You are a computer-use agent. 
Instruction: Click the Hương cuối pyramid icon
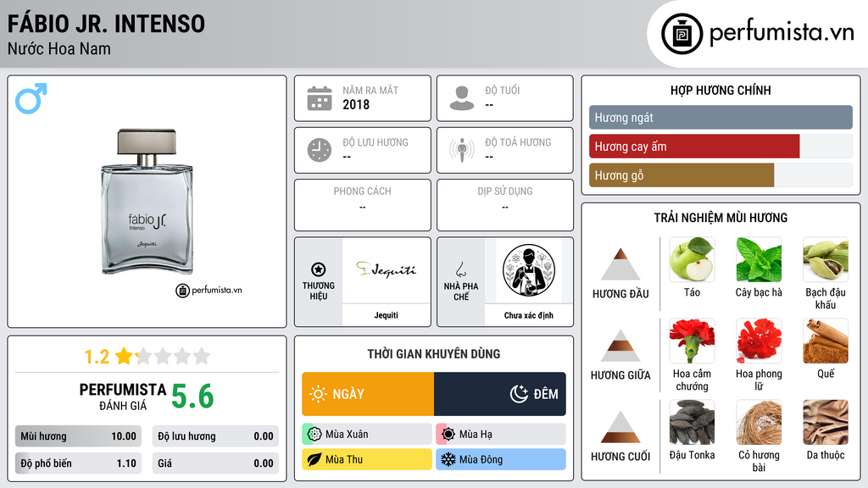pyautogui.click(x=620, y=427)
